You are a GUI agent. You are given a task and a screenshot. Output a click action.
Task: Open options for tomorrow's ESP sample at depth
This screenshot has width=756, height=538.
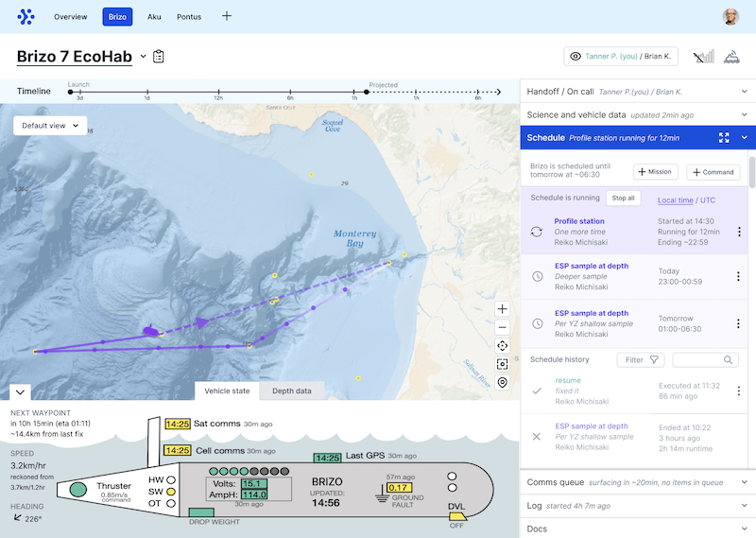point(738,323)
